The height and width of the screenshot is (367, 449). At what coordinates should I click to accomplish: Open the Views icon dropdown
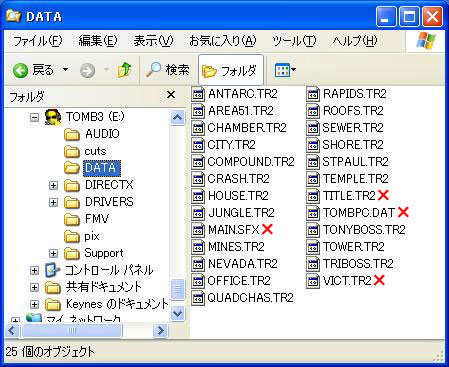coord(285,70)
